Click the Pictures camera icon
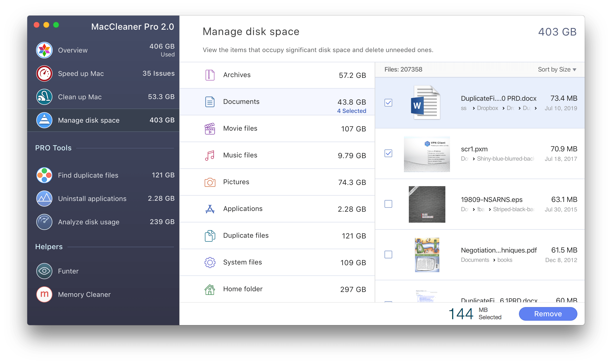This screenshot has width=612, height=364. (210, 182)
